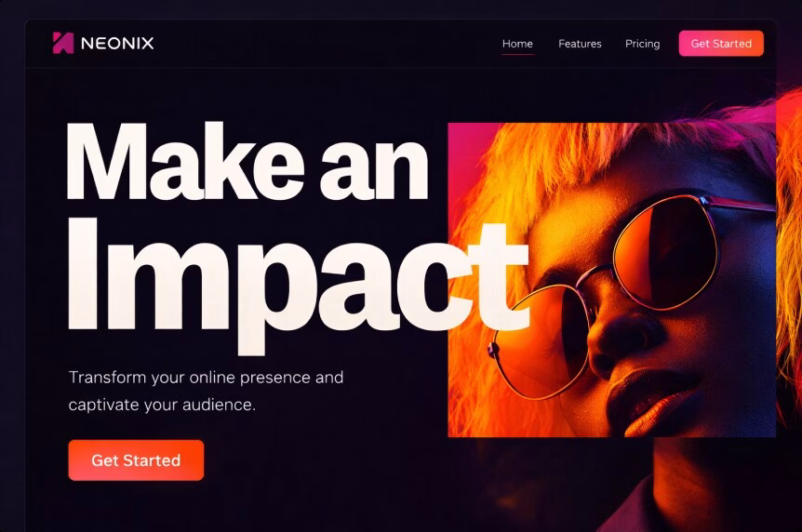
Task: Click the NEONIX wordmark text
Action: 117,43
